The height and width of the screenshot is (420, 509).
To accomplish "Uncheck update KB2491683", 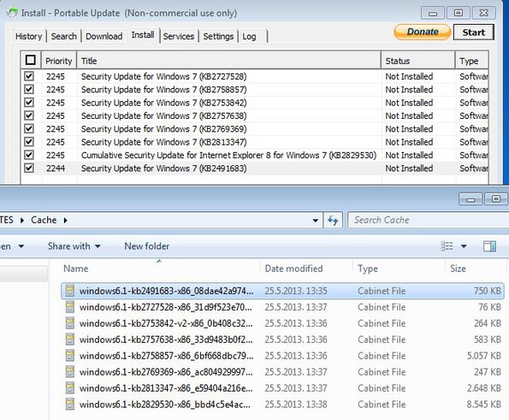I will pos(29,169).
